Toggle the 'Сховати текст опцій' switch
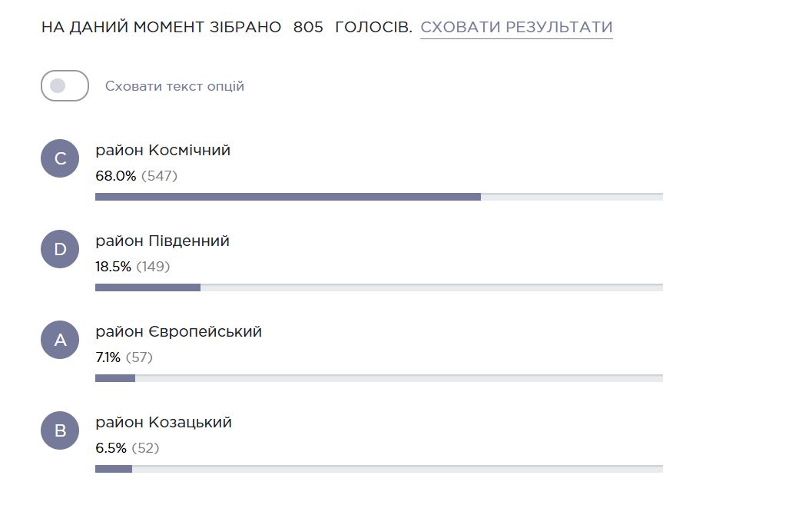Screen dimensions: 812x515 [x=65, y=86]
